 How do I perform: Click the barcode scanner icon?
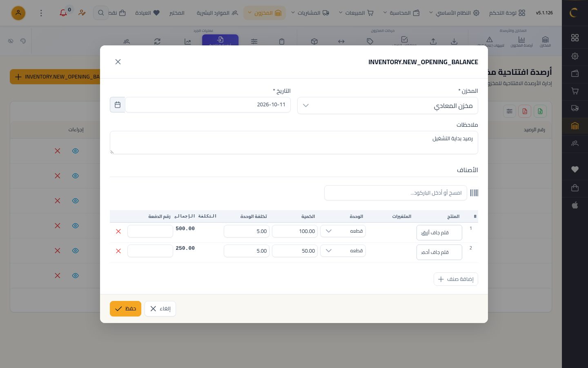474,193
